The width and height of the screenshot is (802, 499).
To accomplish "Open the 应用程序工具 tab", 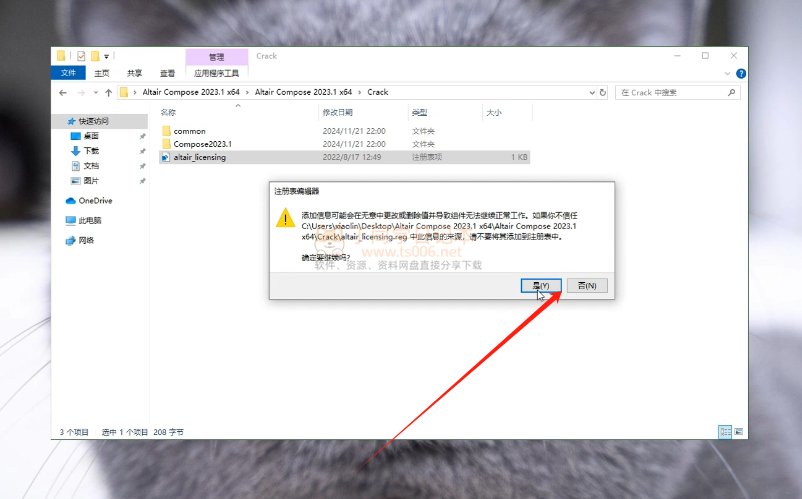I will 216,73.
